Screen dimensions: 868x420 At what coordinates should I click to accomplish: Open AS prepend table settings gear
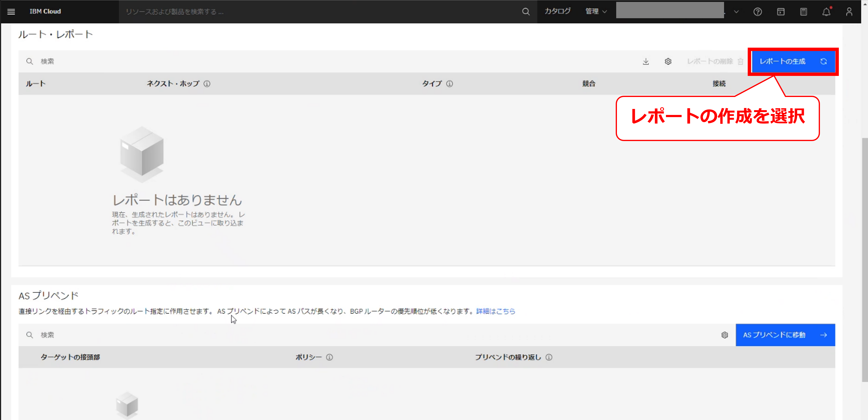click(x=725, y=335)
